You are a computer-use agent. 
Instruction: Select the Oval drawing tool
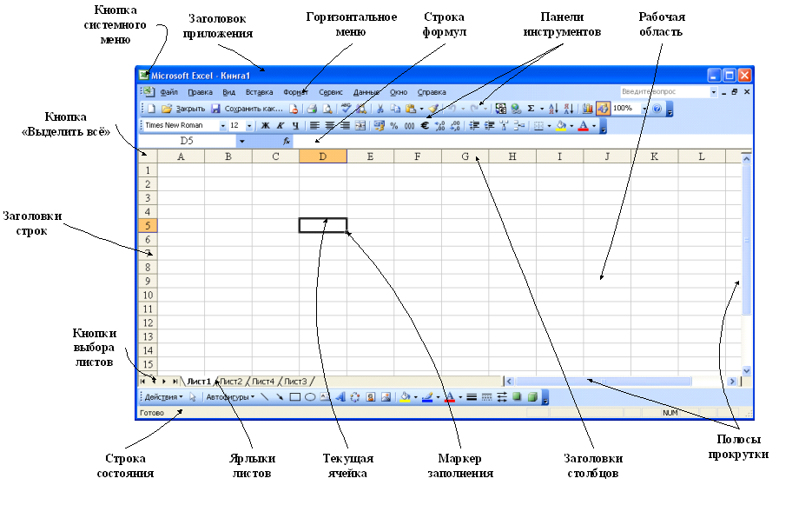(x=310, y=397)
